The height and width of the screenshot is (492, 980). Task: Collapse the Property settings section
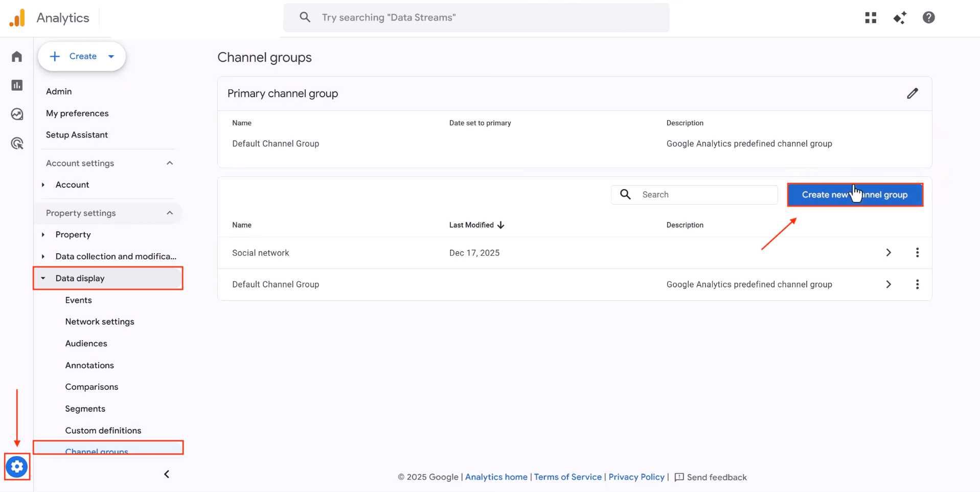pyautogui.click(x=170, y=213)
